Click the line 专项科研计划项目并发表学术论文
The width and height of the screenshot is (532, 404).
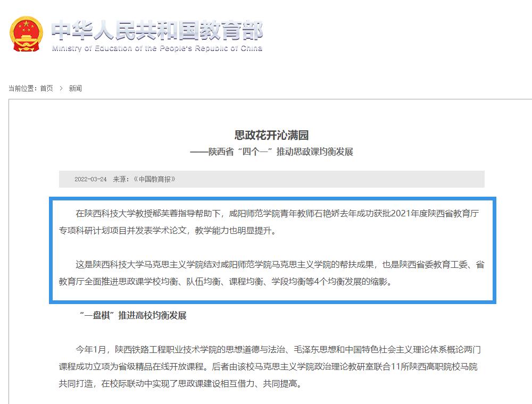pyautogui.click(x=168, y=231)
